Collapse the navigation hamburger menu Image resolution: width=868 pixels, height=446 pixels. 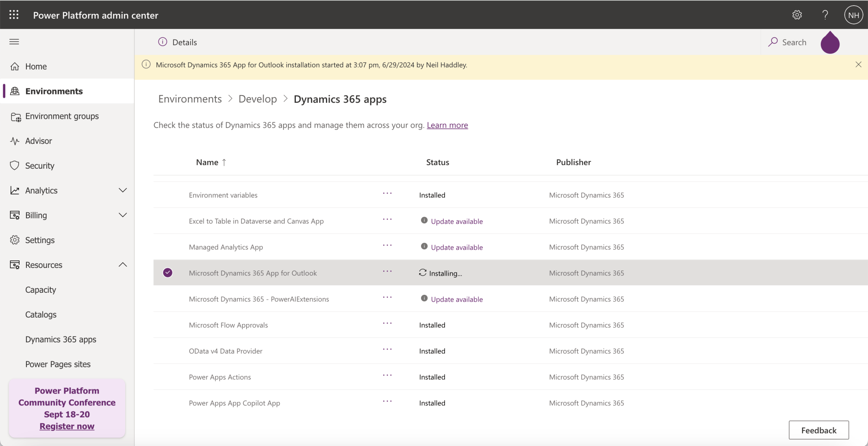(x=14, y=41)
